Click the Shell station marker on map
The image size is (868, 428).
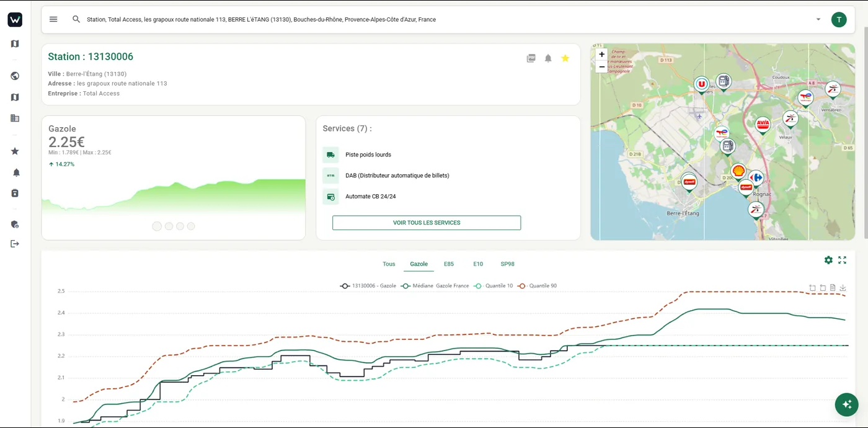(x=738, y=171)
